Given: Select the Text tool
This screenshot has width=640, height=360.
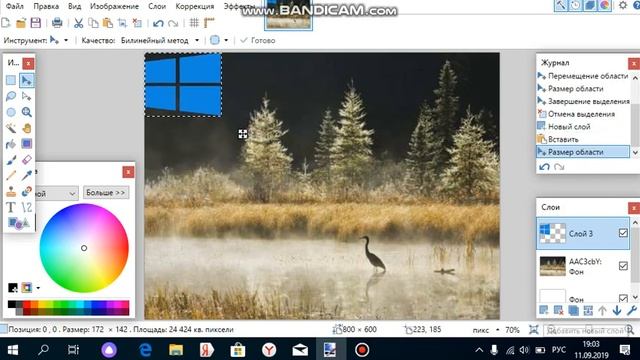Looking at the screenshot, I should [11, 207].
